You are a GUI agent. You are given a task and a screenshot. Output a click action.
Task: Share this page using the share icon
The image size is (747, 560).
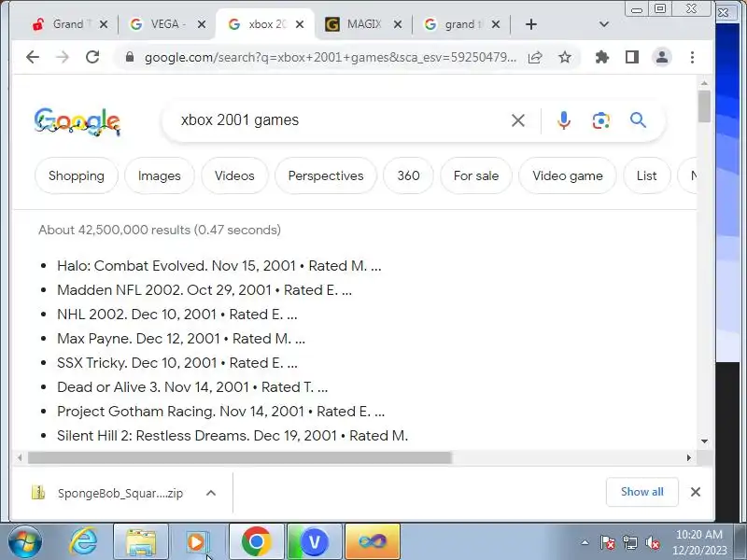pyautogui.click(x=535, y=57)
